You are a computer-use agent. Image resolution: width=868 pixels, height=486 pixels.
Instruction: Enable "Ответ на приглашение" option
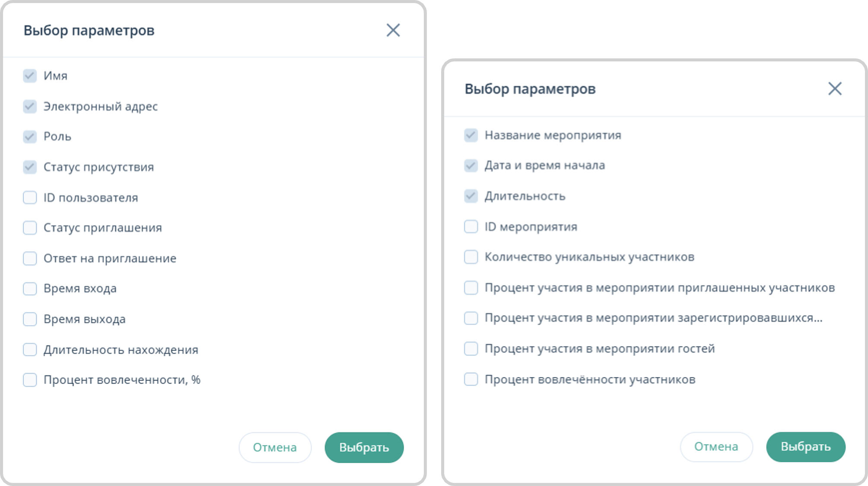[x=29, y=259]
